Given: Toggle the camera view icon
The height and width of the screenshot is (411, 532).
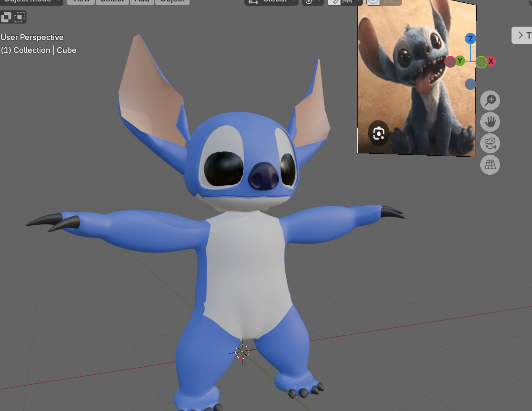Looking at the screenshot, I should click(x=490, y=143).
